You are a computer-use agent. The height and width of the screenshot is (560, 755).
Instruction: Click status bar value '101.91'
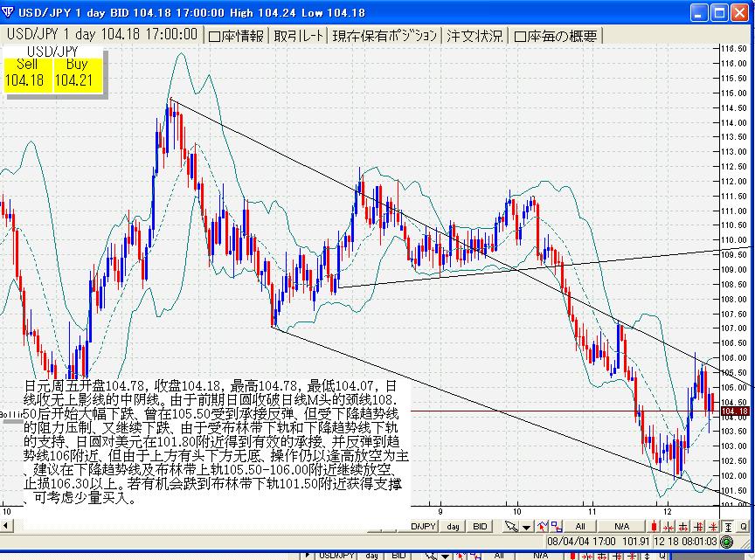coord(636,542)
